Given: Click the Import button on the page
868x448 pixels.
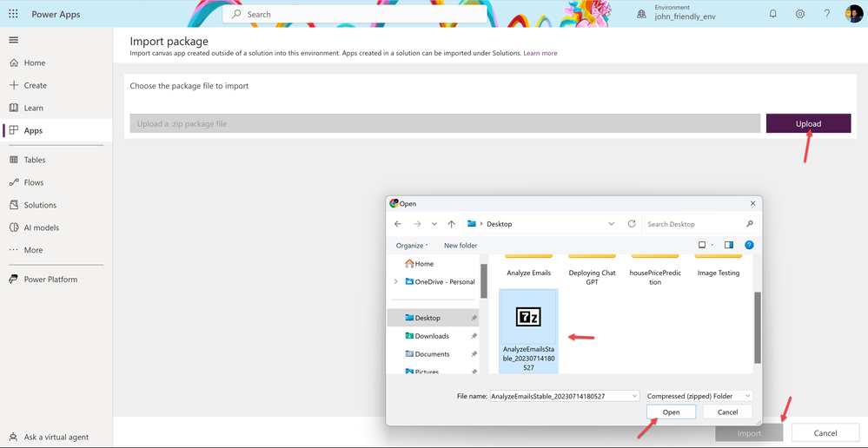Looking at the screenshot, I should click(x=749, y=433).
